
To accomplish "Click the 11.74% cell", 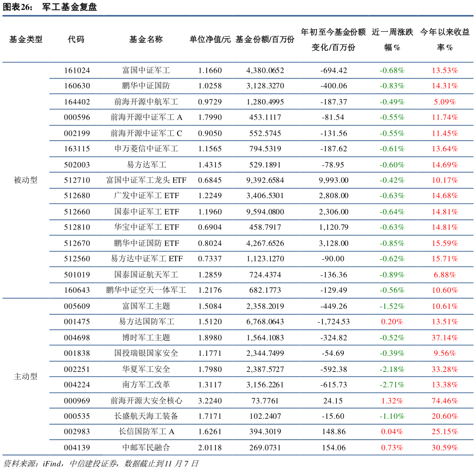I will [x=444, y=118].
